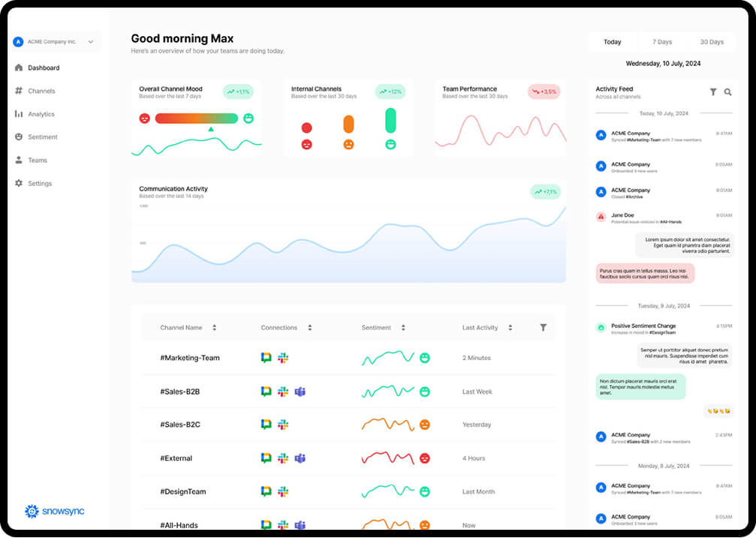Click Slack icon in #Marketing-Team row
The width and height of the screenshot is (756, 538).
(283, 358)
